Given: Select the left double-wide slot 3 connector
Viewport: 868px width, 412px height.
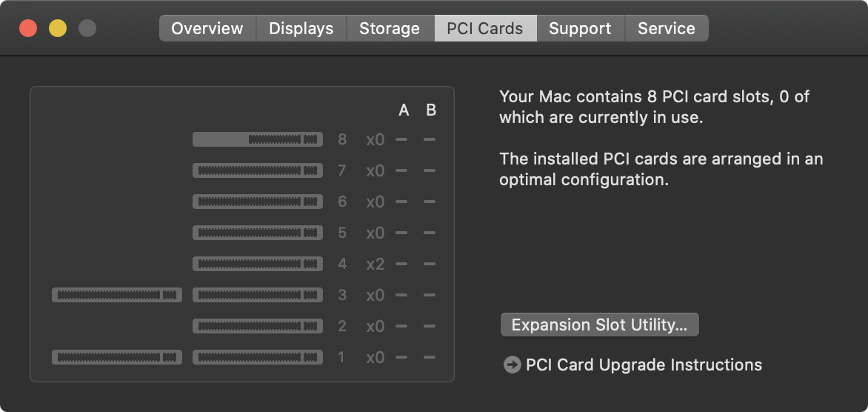Looking at the screenshot, I should pyautogui.click(x=117, y=295).
